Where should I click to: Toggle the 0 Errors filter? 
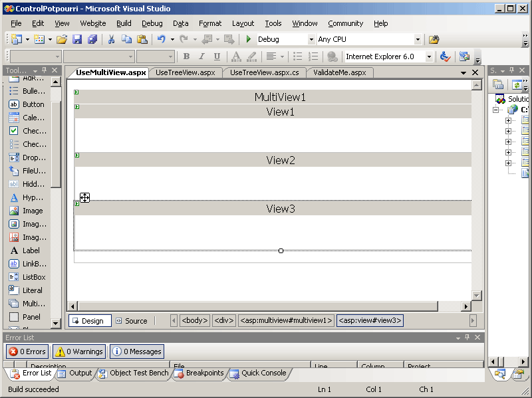coord(27,351)
